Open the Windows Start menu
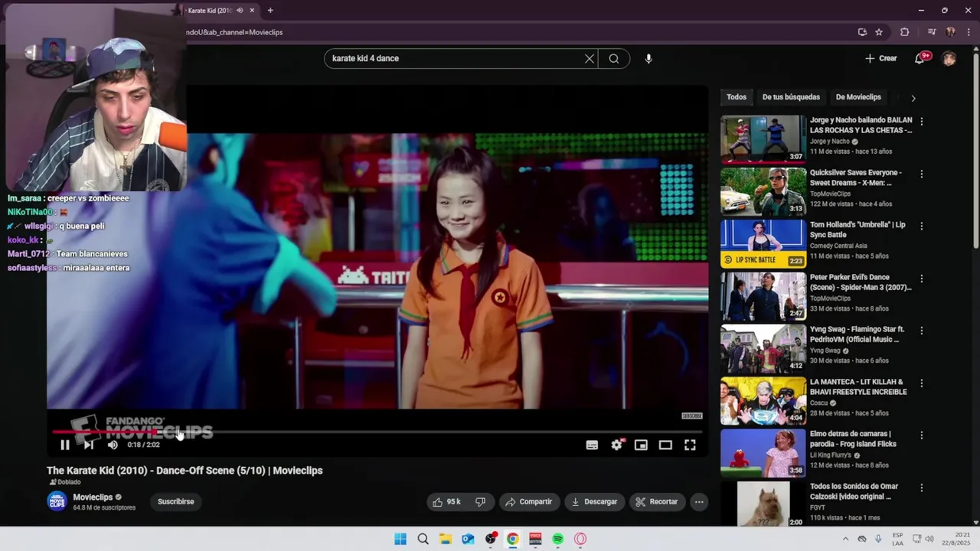980x551 pixels. coord(400,539)
